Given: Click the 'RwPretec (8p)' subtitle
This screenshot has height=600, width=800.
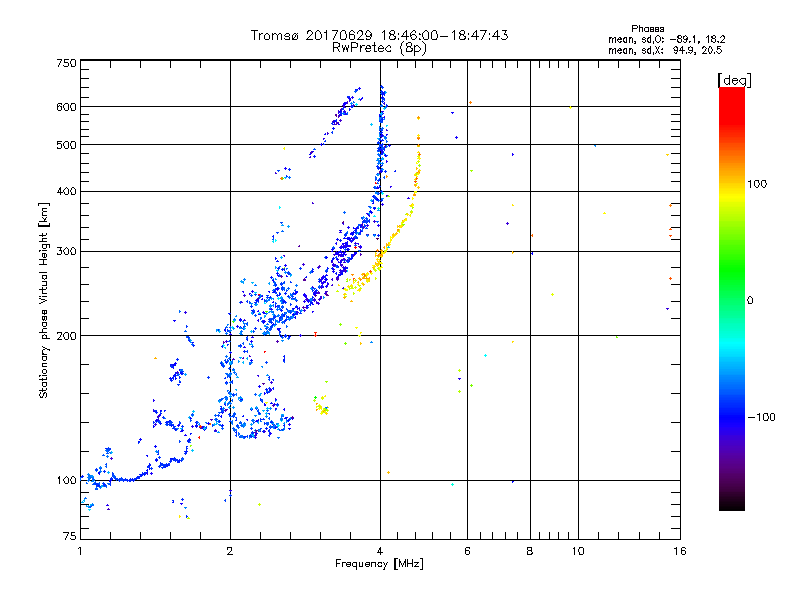Looking at the screenshot, I should (379, 48).
